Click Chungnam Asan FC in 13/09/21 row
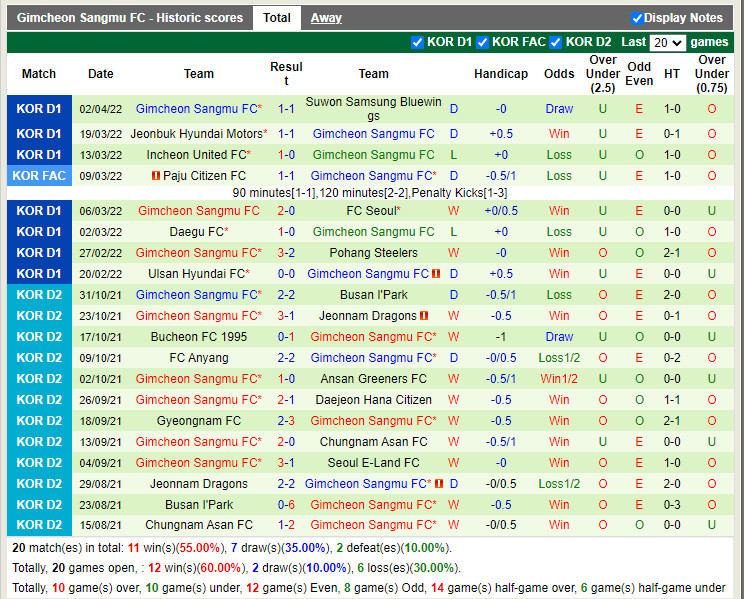Viewport: 744px width, 599px height. pos(373,441)
